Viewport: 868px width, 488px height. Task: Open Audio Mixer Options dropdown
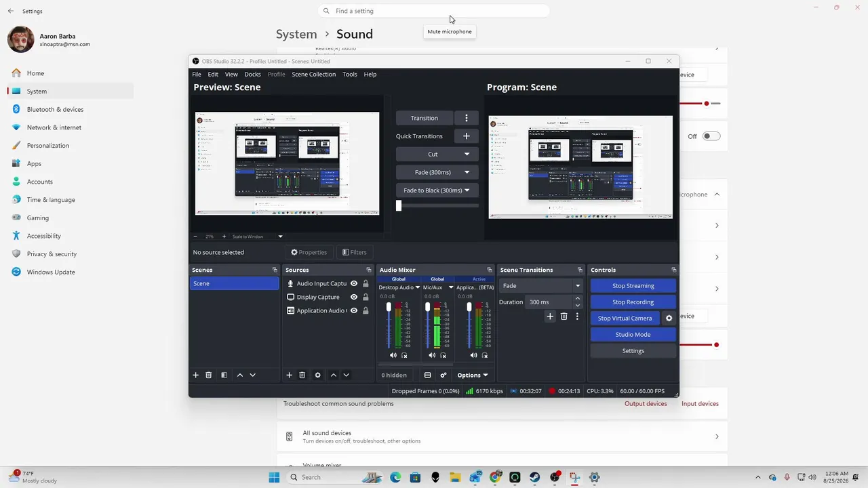pos(473,375)
